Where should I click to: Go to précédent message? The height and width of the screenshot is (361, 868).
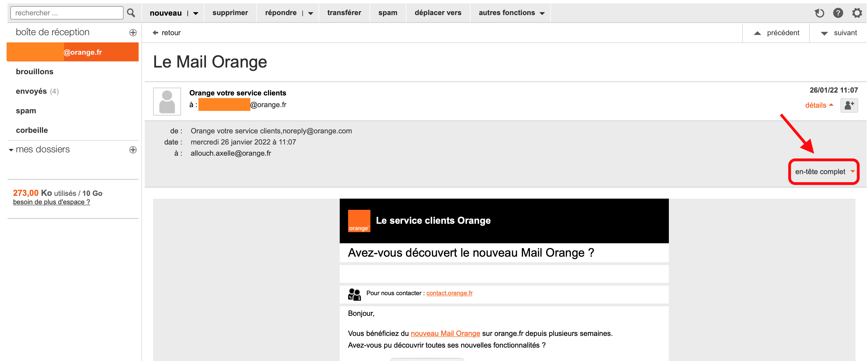pos(776,33)
